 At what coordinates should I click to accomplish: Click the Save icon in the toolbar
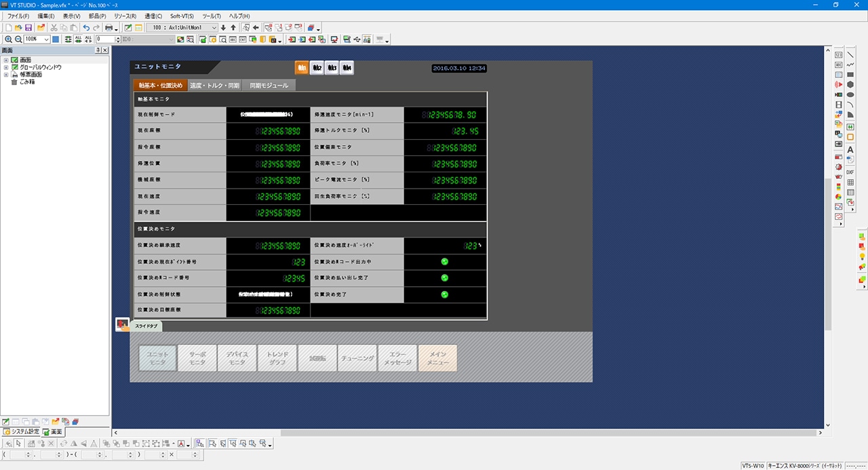[28, 28]
